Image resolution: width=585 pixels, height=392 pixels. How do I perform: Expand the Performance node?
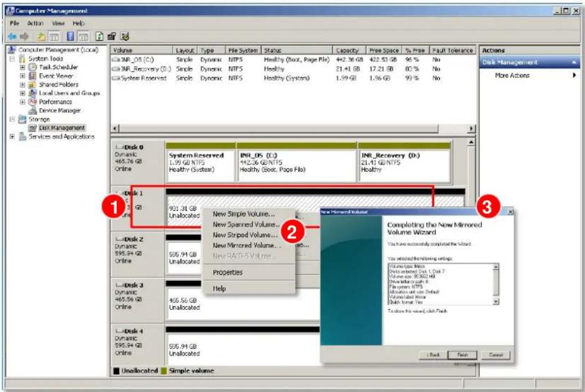(x=22, y=102)
